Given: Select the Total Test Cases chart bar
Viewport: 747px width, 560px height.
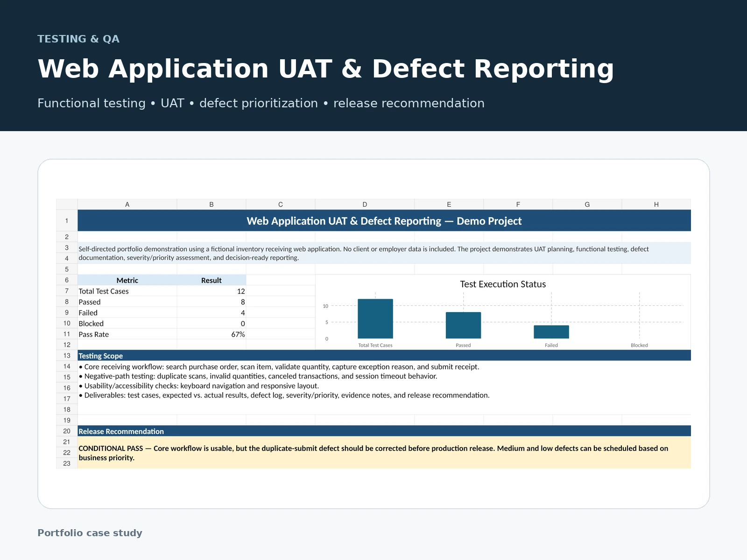Looking at the screenshot, I should pyautogui.click(x=375, y=319).
